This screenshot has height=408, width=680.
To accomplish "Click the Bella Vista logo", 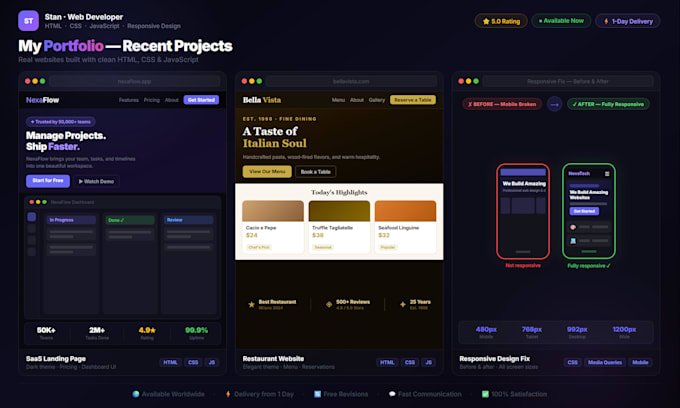I will 262,100.
